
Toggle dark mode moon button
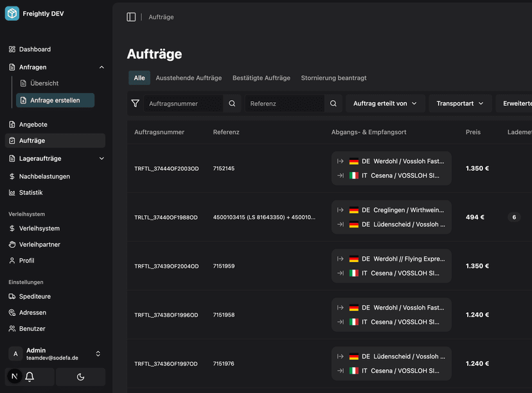80,377
